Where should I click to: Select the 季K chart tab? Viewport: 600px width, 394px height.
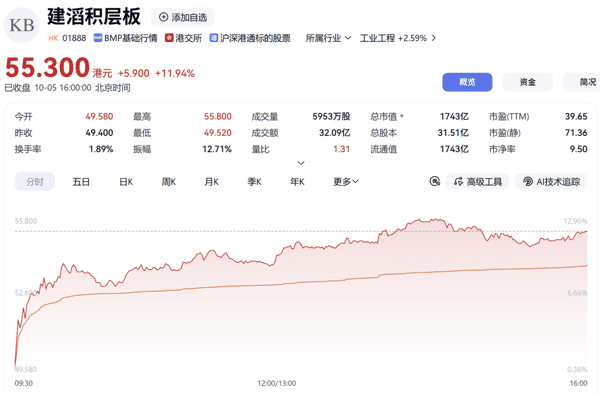pos(254,182)
